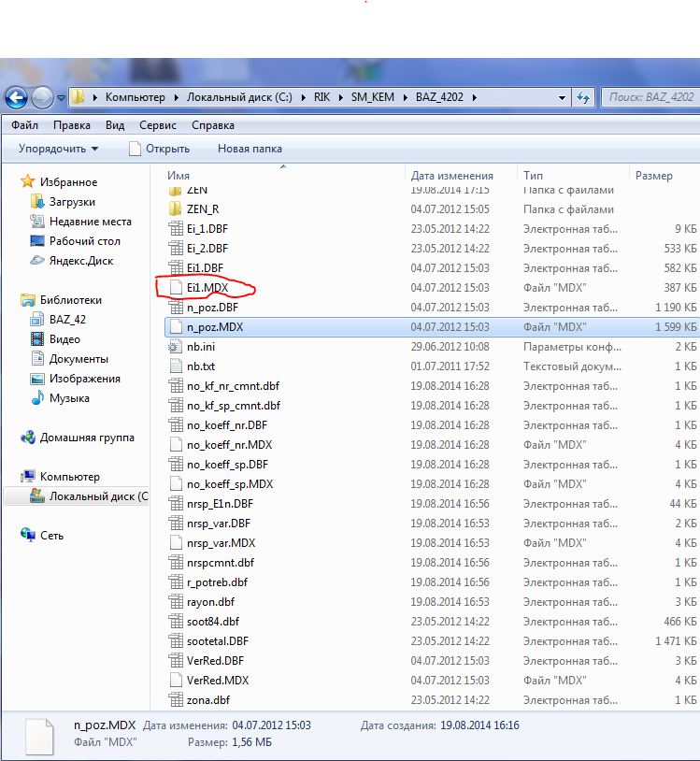Click the Back navigation arrow button

coord(17,98)
